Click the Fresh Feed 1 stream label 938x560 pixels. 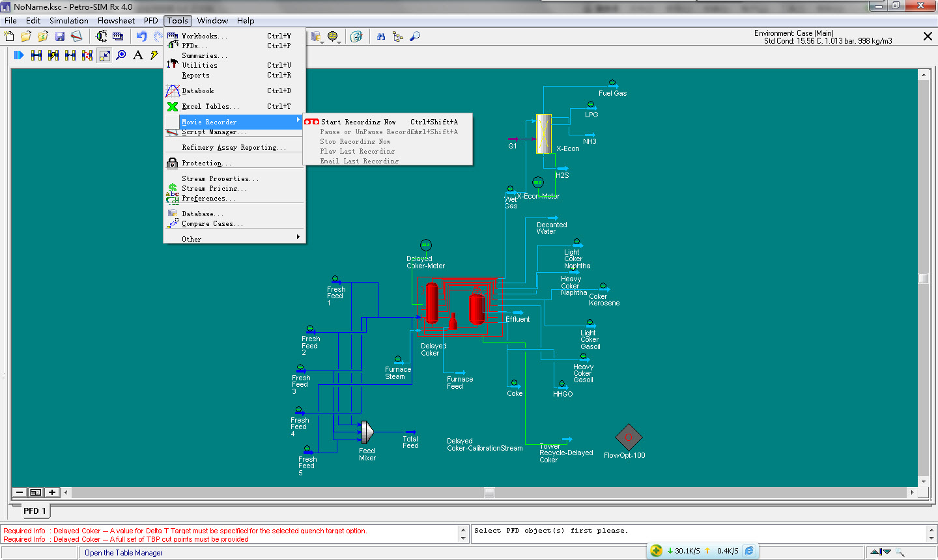coord(336,296)
